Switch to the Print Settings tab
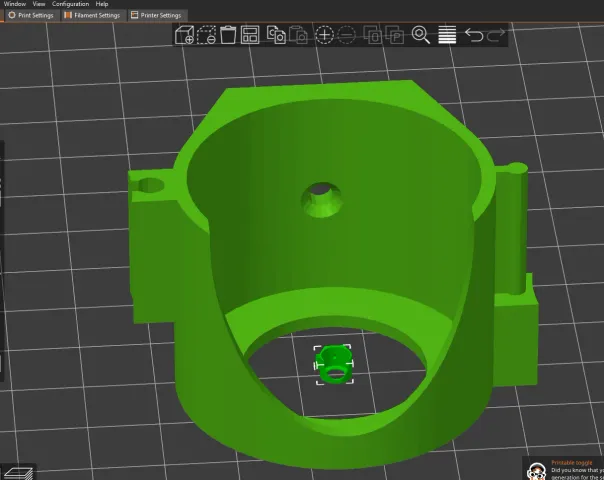 click(31, 15)
